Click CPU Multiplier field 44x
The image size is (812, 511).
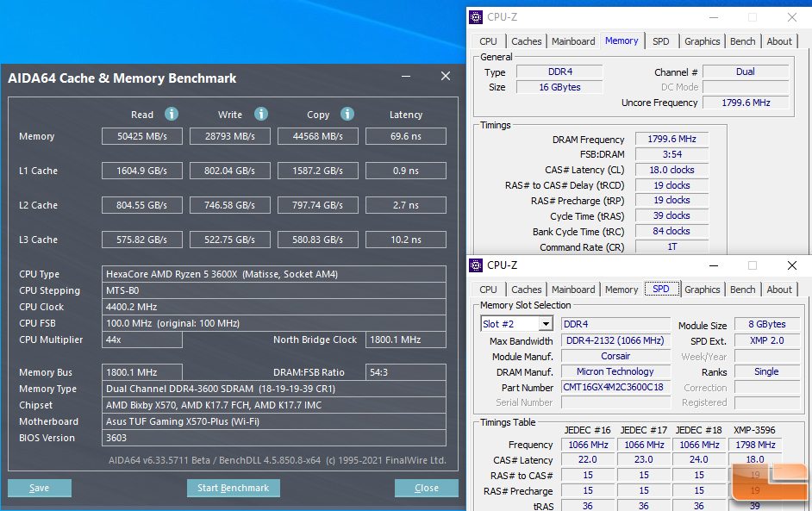pyautogui.click(x=142, y=340)
